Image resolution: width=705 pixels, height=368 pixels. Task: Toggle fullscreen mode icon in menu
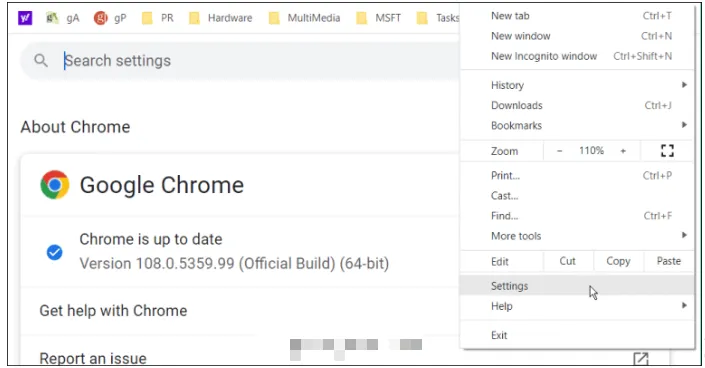pos(667,151)
